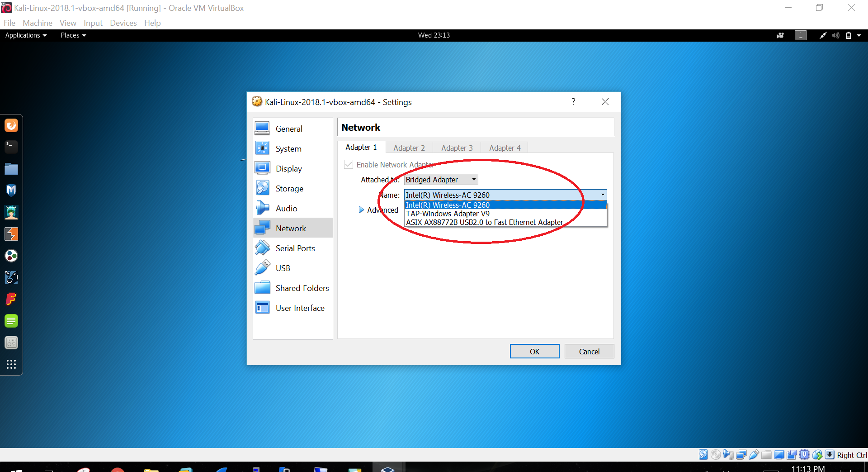This screenshot has height=472, width=868.
Task: Open the Kali system menu arrow
Action: [859, 35]
